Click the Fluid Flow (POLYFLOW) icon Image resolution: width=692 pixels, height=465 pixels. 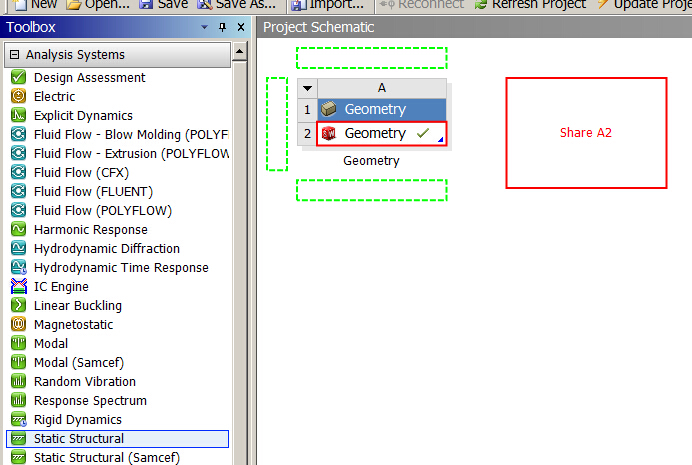[18, 210]
